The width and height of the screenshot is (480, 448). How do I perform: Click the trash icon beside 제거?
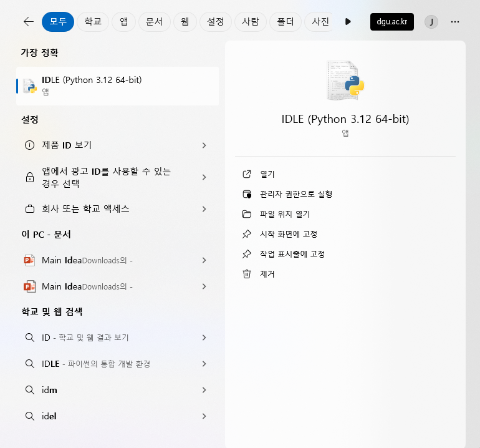click(247, 274)
